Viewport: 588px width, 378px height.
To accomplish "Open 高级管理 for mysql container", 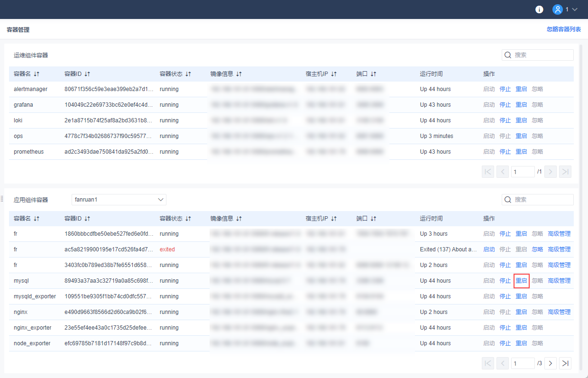I will click(x=559, y=281).
